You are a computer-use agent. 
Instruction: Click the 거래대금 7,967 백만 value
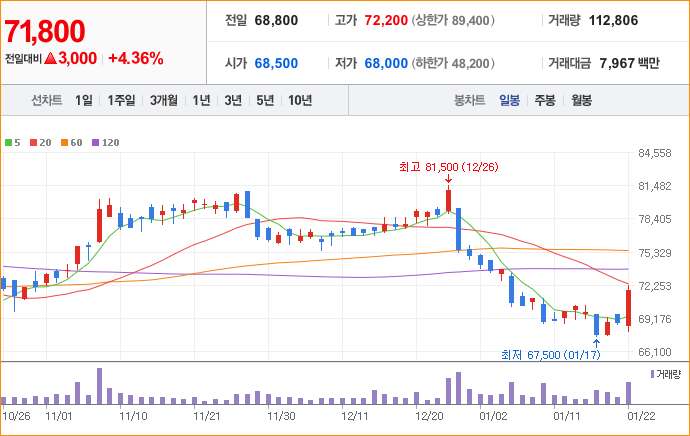(629, 63)
